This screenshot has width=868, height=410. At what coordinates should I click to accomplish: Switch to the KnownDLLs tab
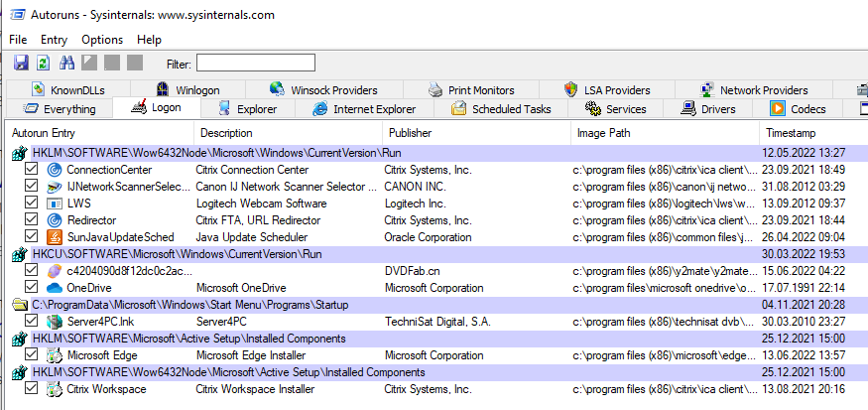68,89
